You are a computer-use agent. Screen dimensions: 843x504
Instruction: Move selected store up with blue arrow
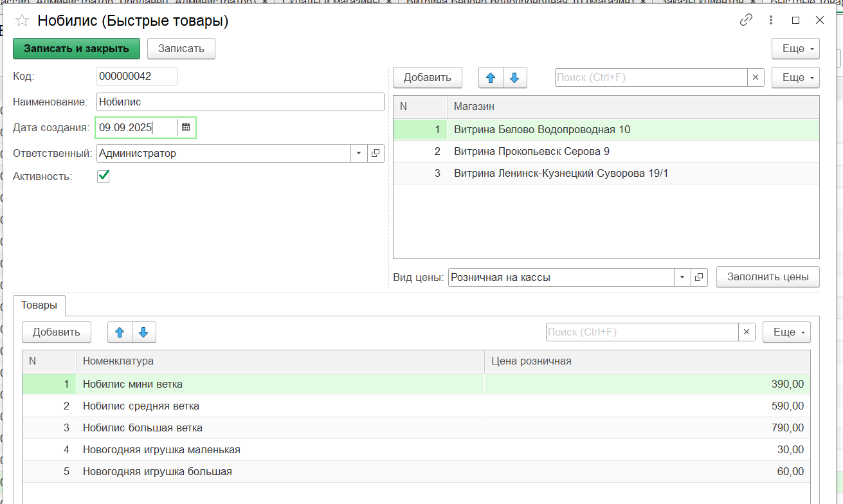(491, 78)
